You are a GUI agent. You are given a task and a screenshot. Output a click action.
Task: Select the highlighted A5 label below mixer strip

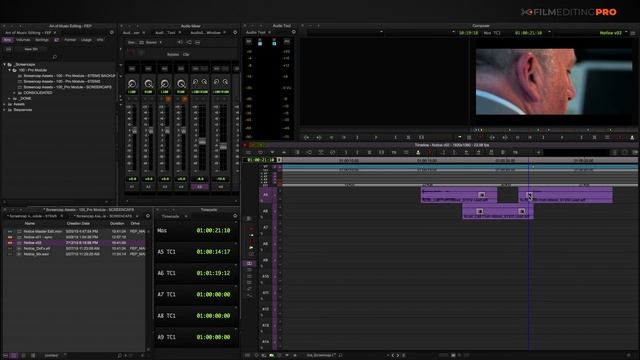(x=200, y=187)
